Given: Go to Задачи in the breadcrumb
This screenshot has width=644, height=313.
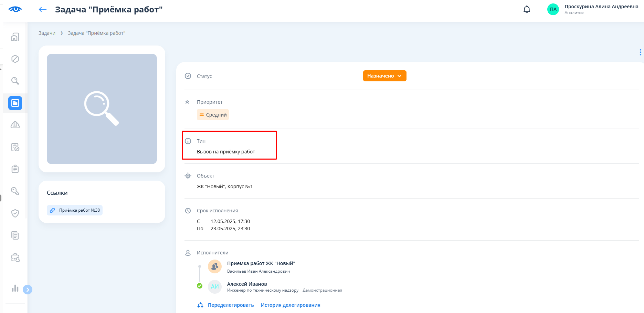Looking at the screenshot, I should tap(47, 33).
